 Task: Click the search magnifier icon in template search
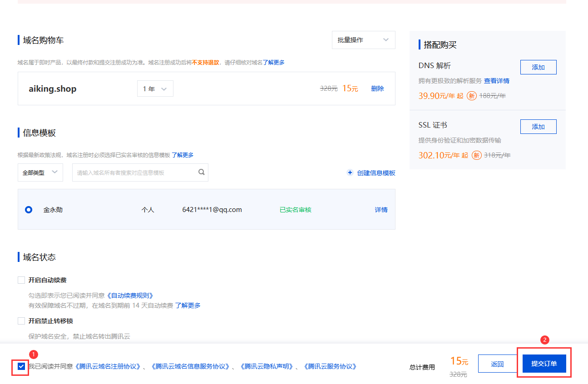coord(201,172)
